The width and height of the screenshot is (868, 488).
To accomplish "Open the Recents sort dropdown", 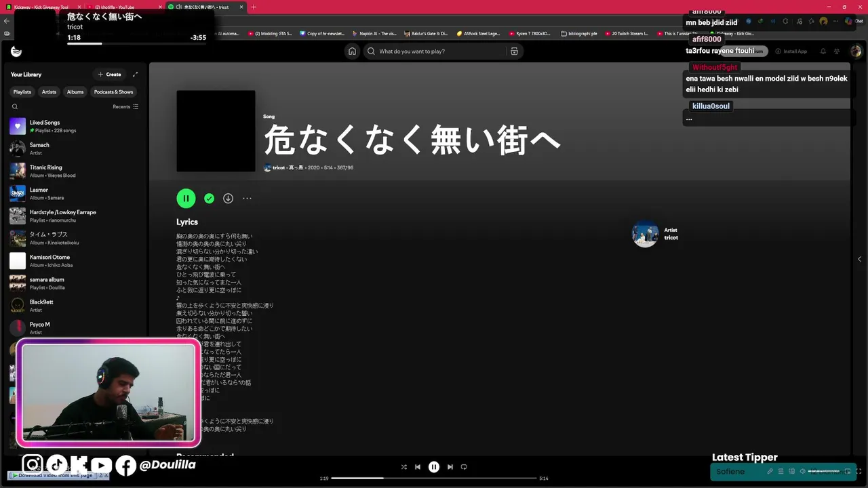I will pyautogui.click(x=125, y=106).
